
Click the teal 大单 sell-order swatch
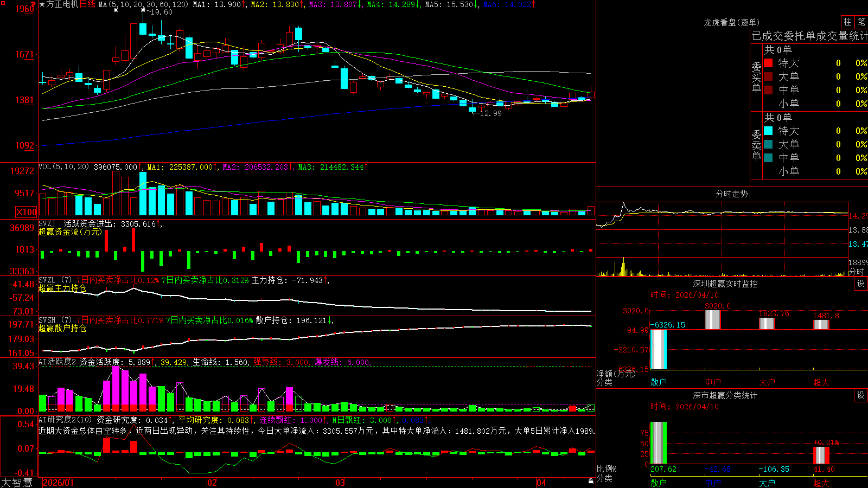(x=768, y=144)
